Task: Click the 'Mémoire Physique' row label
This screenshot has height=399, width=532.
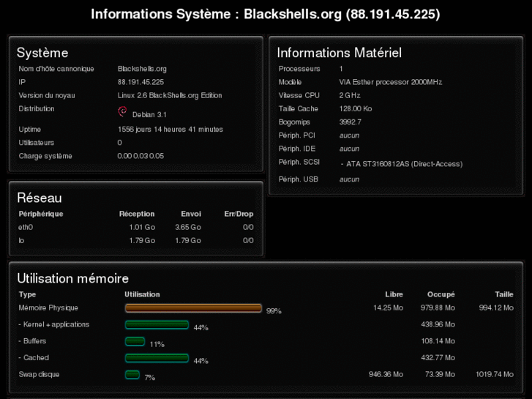Action: (48, 308)
